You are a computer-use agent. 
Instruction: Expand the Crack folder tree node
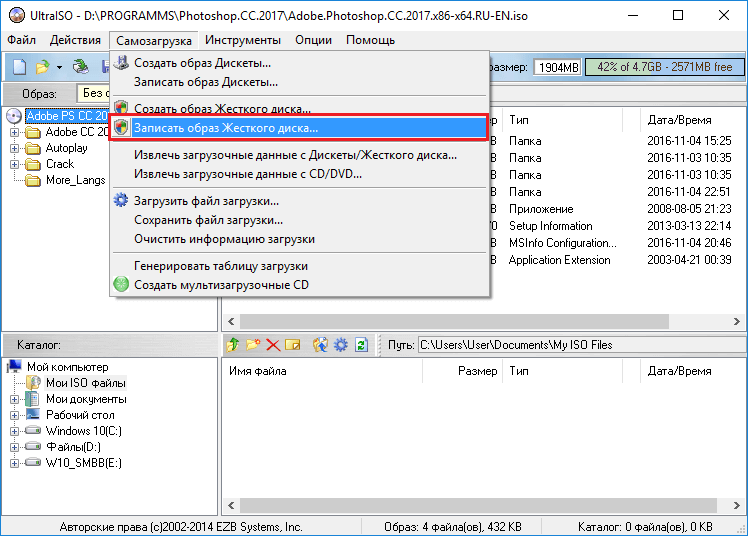[x=14, y=164]
